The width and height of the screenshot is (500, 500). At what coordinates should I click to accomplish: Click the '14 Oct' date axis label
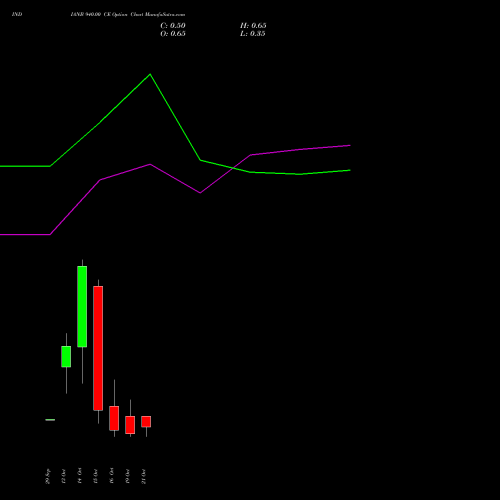[80, 476]
